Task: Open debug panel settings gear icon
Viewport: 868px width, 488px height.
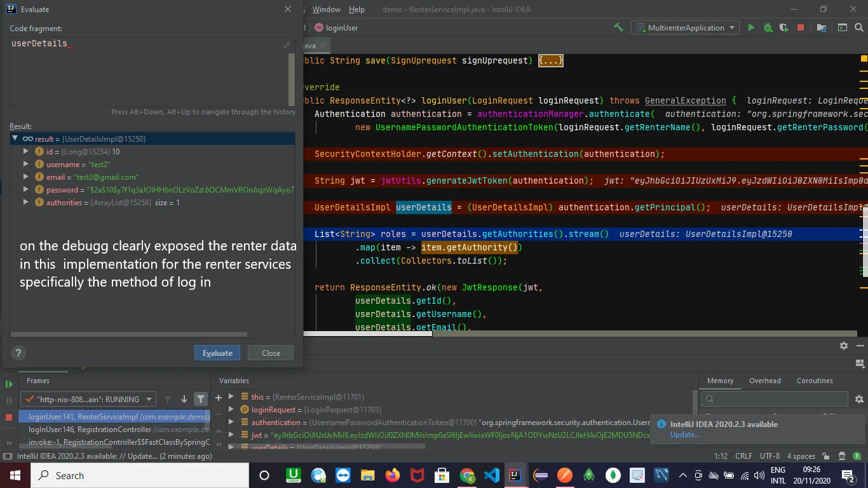Action: pos(844,346)
